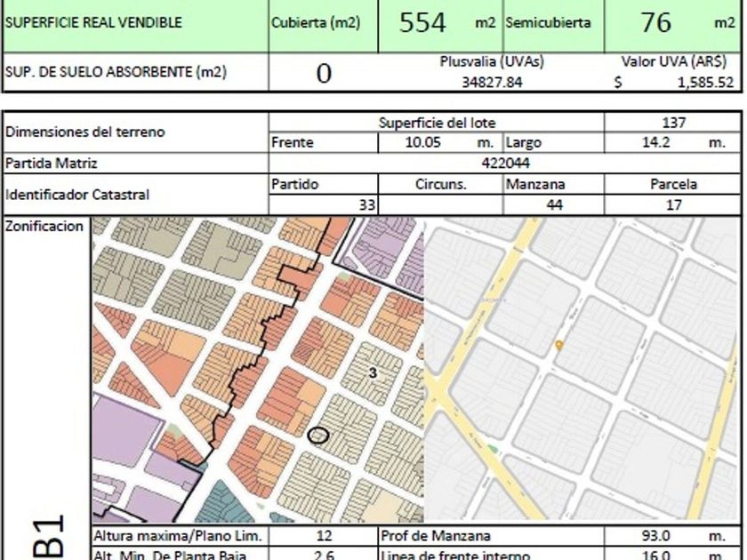Click Altura maxima/Plano Lim. label
Image resolution: width=747 pixels, height=560 pixels.
tap(178, 536)
